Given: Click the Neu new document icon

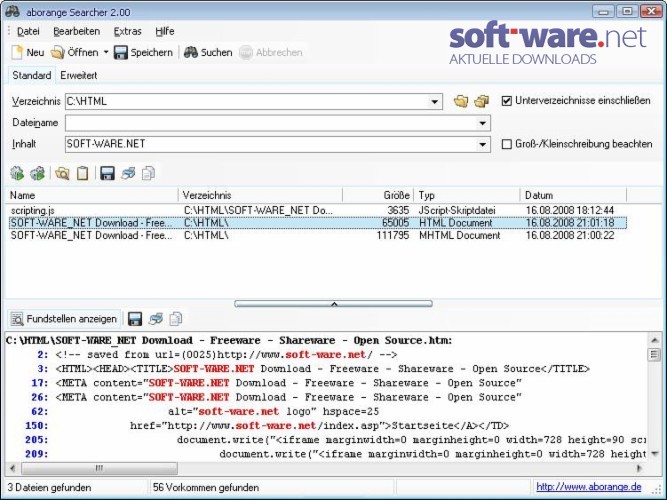Looking at the screenshot, I should click(x=17, y=52).
